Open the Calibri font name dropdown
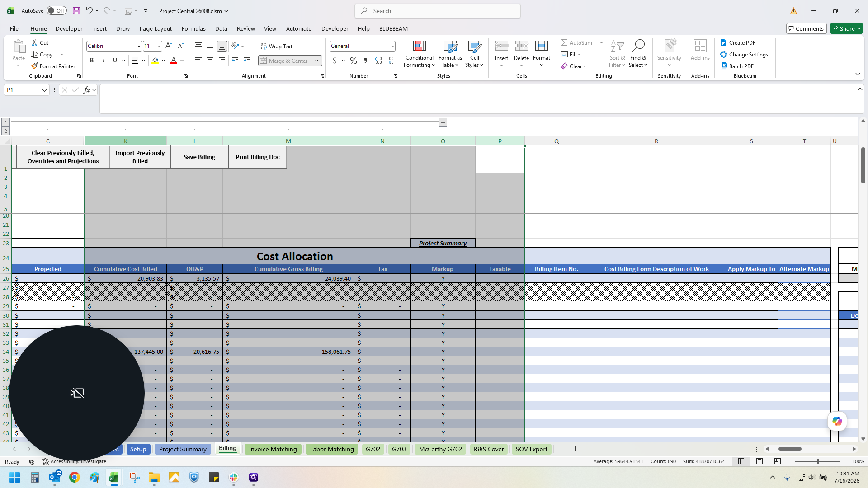Viewport: 868px width, 488px height. click(139, 46)
